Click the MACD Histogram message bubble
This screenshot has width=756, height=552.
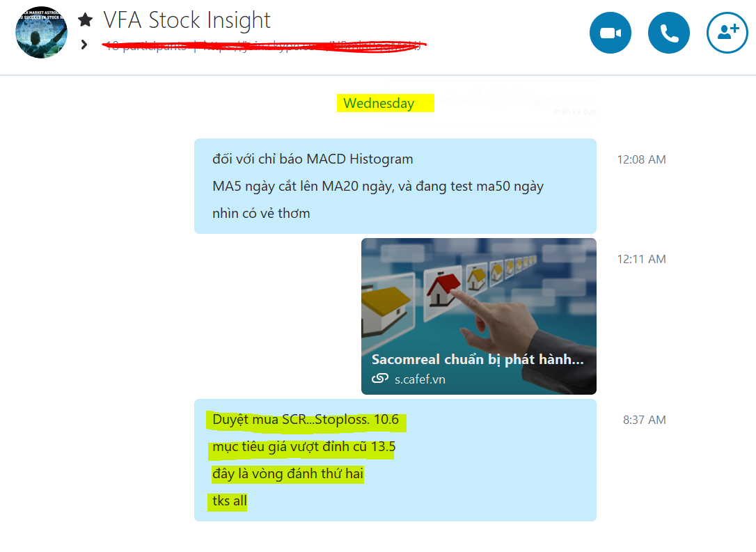[395, 186]
